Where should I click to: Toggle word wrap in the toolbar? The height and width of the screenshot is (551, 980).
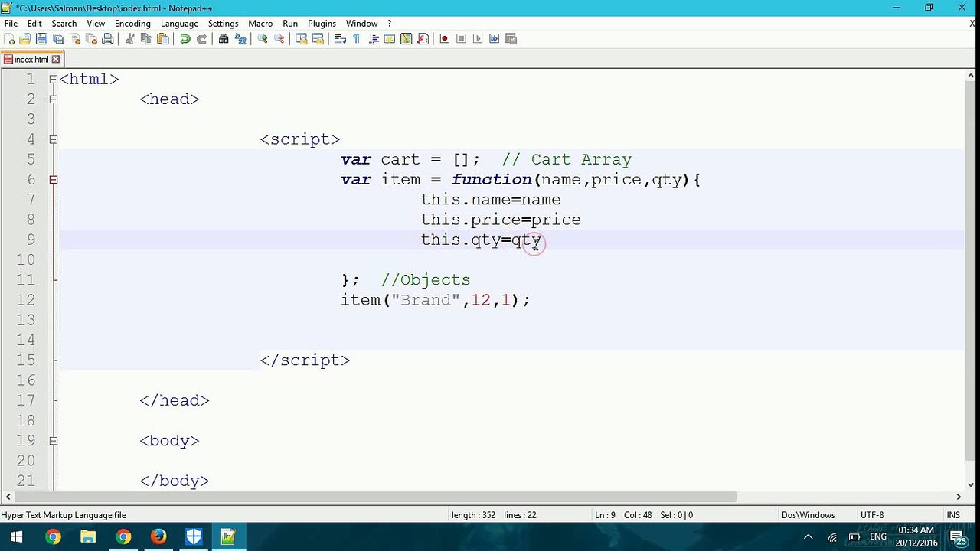[x=340, y=39]
